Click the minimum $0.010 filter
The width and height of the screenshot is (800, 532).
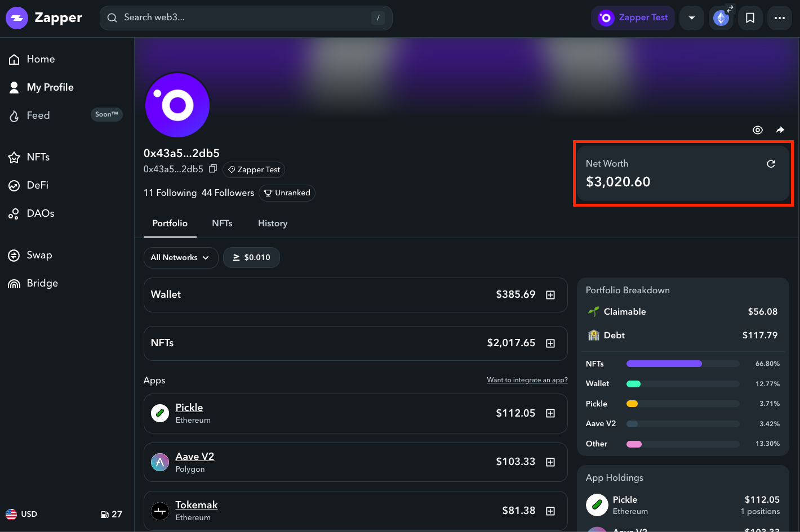click(251, 257)
